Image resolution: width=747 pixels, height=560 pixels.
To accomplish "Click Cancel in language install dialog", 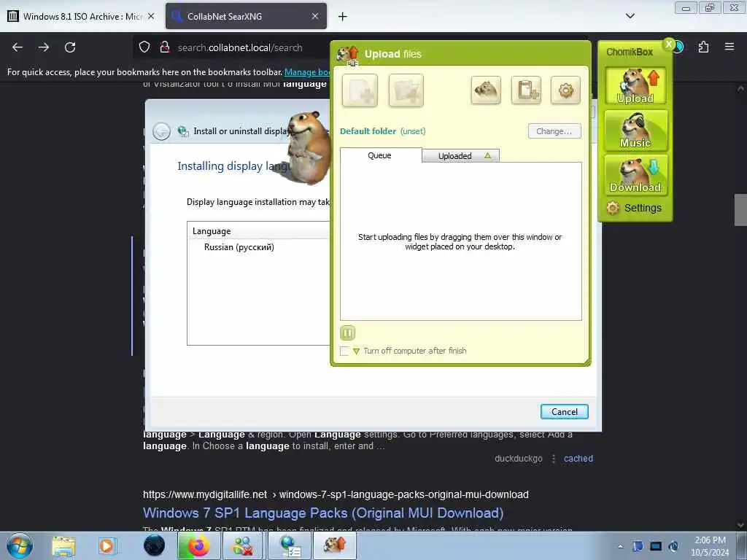I will [565, 412].
